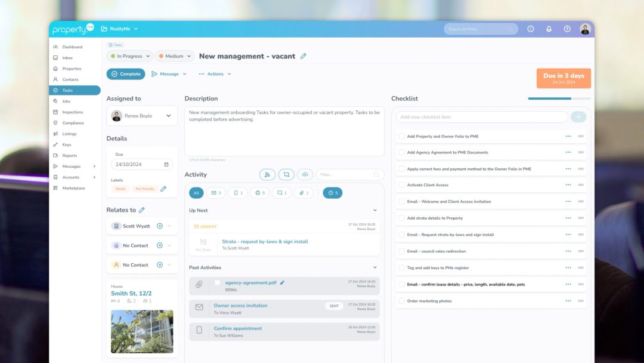Select the All activity filter tab
The width and height of the screenshot is (644, 363).
tap(196, 193)
